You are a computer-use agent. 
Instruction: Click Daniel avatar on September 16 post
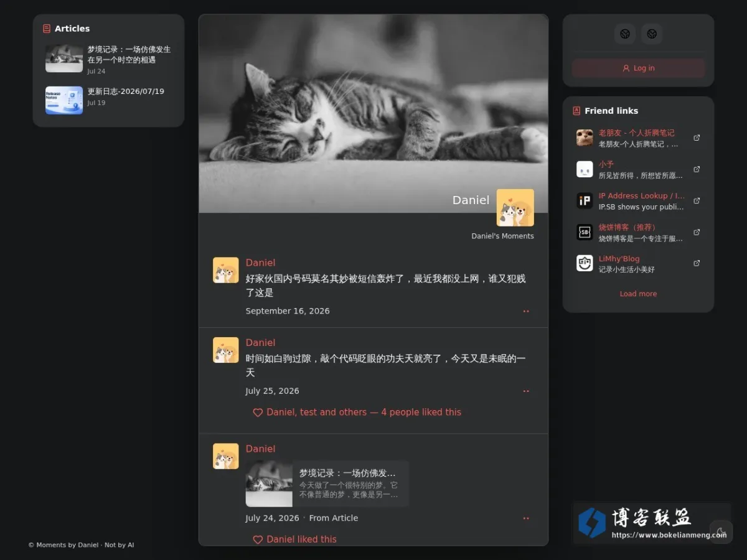pyautogui.click(x=226, y=270)
